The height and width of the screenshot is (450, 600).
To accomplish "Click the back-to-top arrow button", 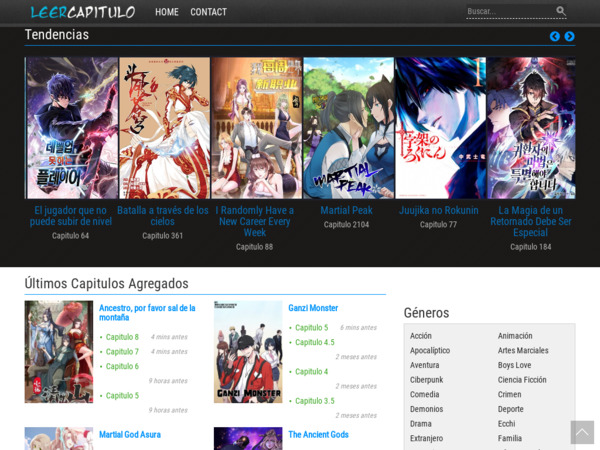I will (x=582, y=433).
